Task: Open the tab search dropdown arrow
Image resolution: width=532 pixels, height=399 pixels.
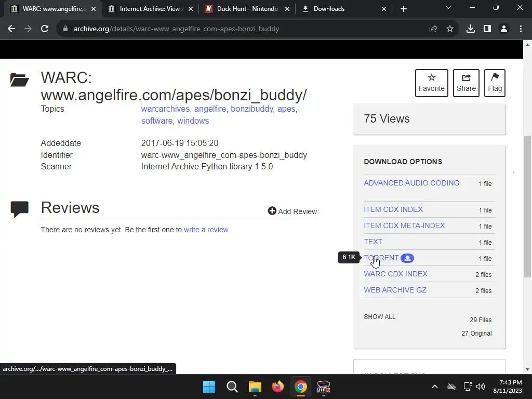Action: [448, 7]
